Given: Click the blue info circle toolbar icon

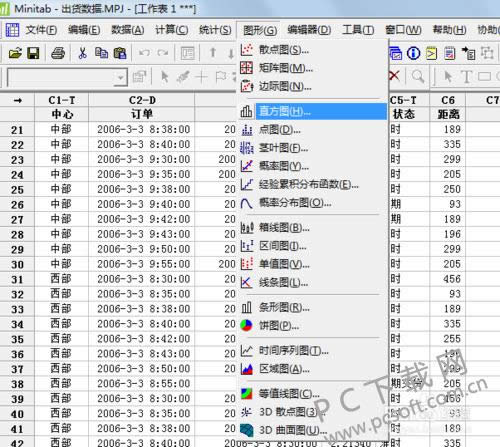Looking at the screenshot, I should [x=414, y=53].
